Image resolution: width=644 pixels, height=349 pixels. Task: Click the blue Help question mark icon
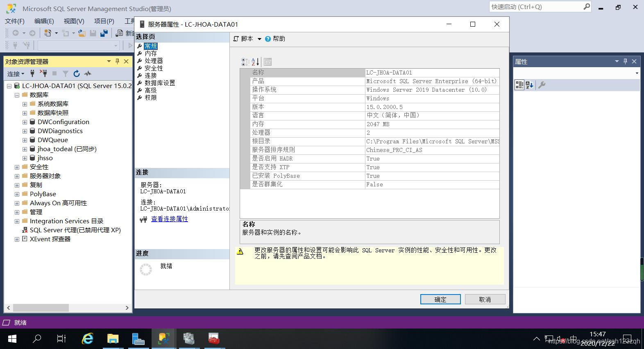[x=268, y=39]
